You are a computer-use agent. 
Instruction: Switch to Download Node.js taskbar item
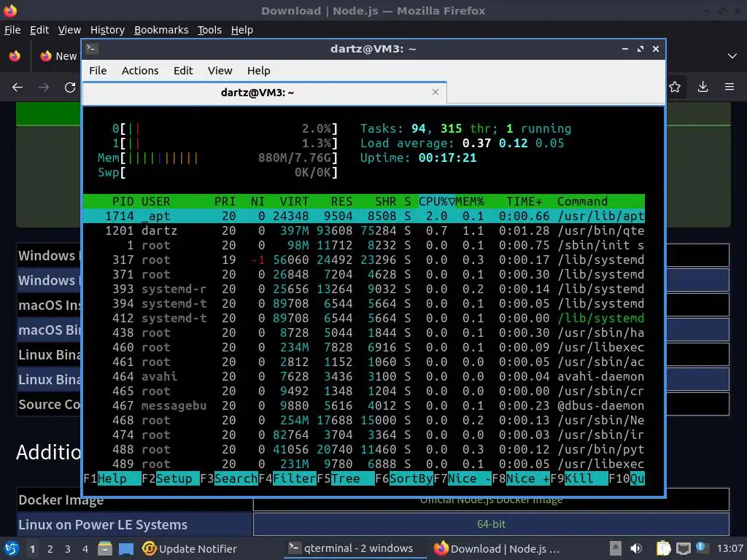(x=497, y=549)
